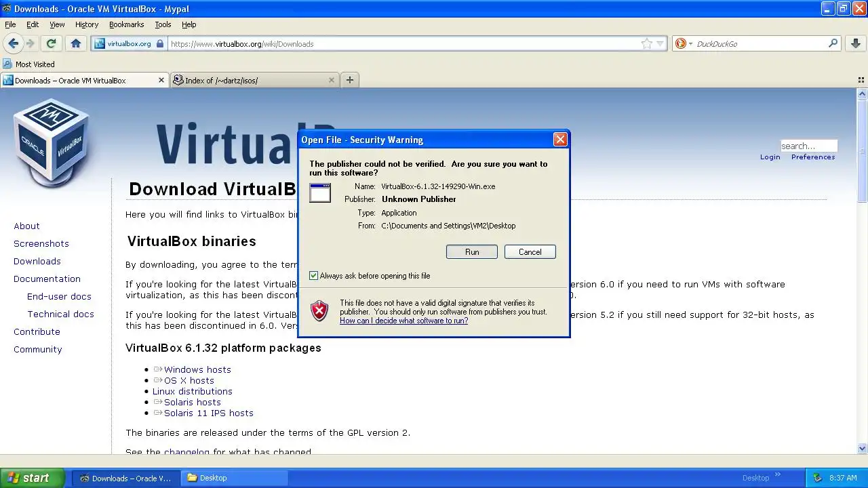This screenshot has height=488, width=868.
Task: Open the DuckDuckGo search engine selector
Action: pyautogui.click(x=684, y=43)
